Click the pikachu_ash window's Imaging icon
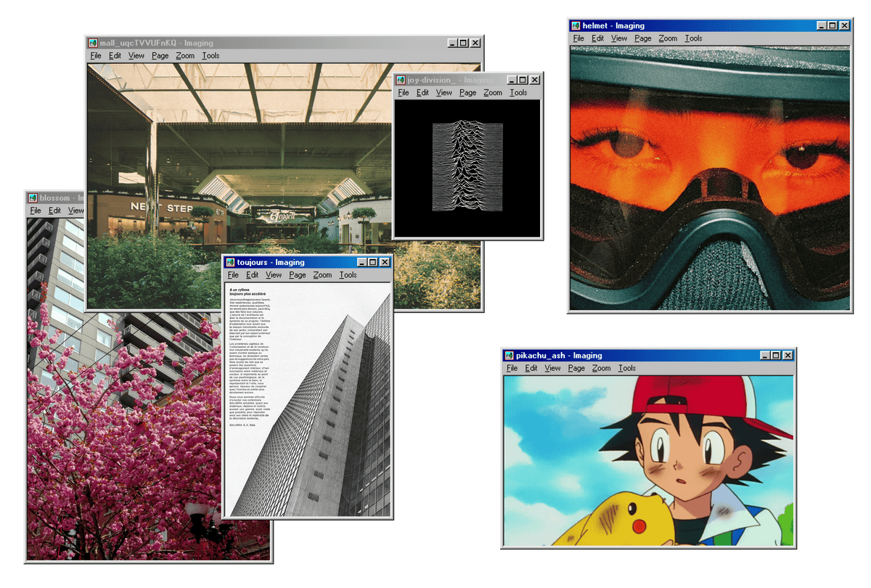The image size is (871, 588). tap(508, 356)
